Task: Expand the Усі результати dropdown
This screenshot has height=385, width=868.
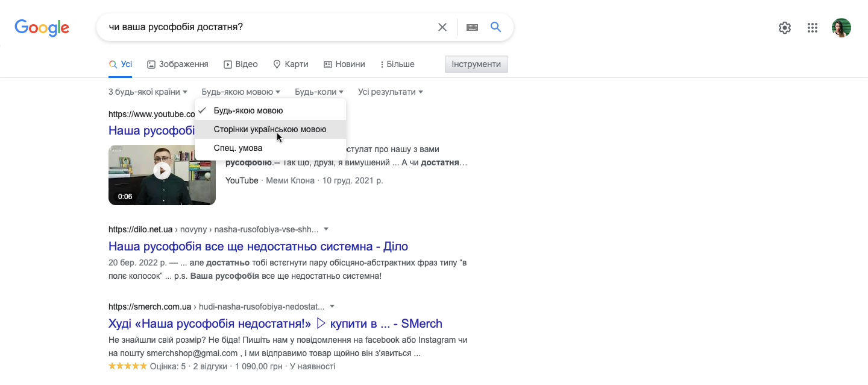Action: (x=390, y=91)
